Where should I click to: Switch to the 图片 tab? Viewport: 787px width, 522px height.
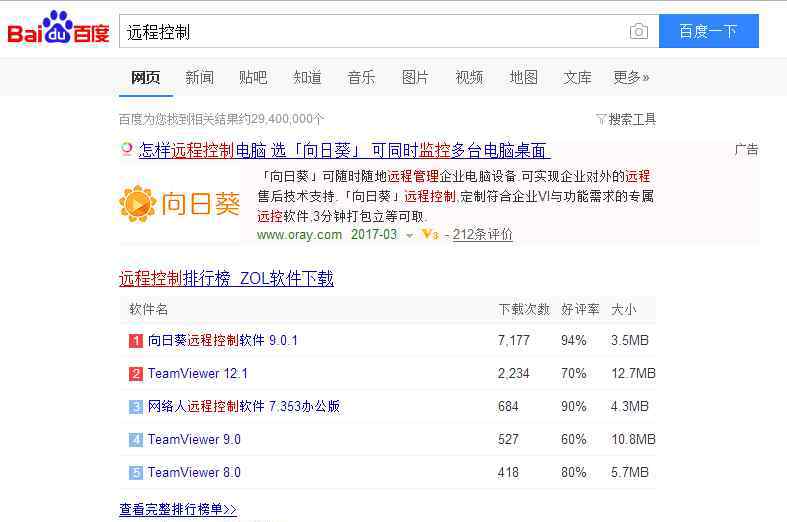(x=415, y=77)
